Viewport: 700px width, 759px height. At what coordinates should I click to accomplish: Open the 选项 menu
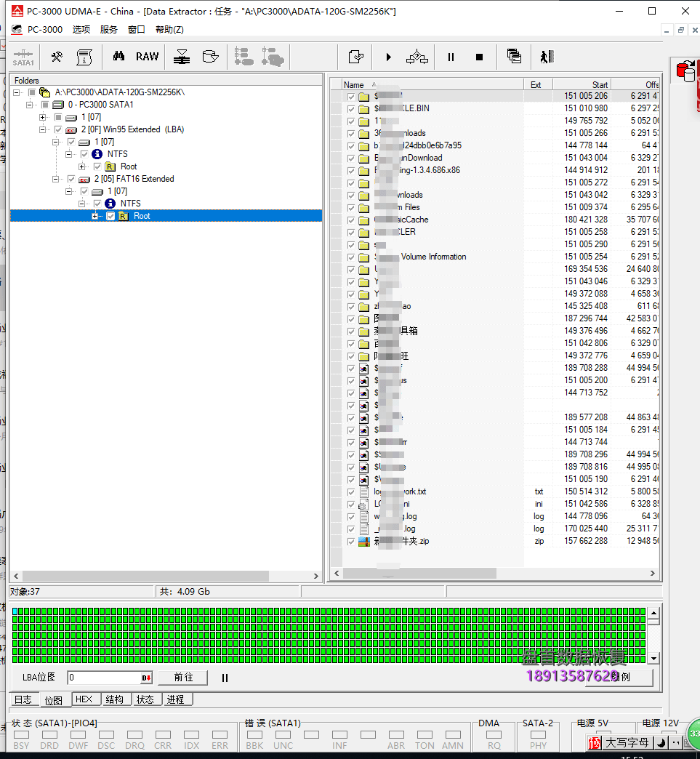[81, 30]
